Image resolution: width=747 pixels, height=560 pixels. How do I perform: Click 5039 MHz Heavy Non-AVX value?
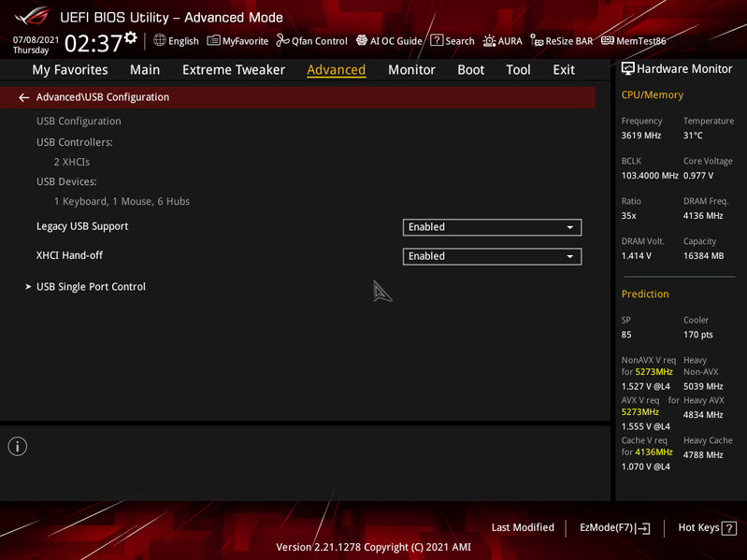tap(703, 386)
